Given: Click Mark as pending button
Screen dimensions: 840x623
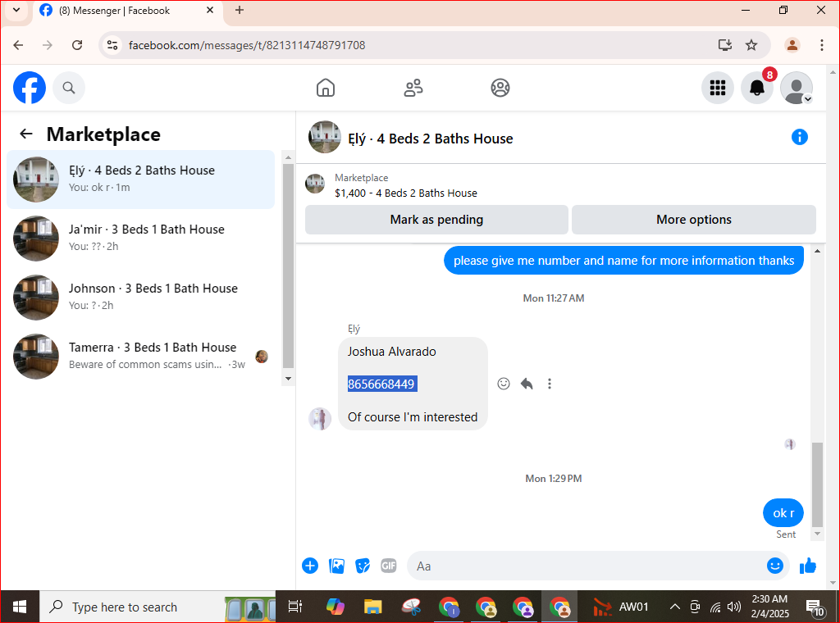Looking at the screenshot, I should (x=436, y=220).
